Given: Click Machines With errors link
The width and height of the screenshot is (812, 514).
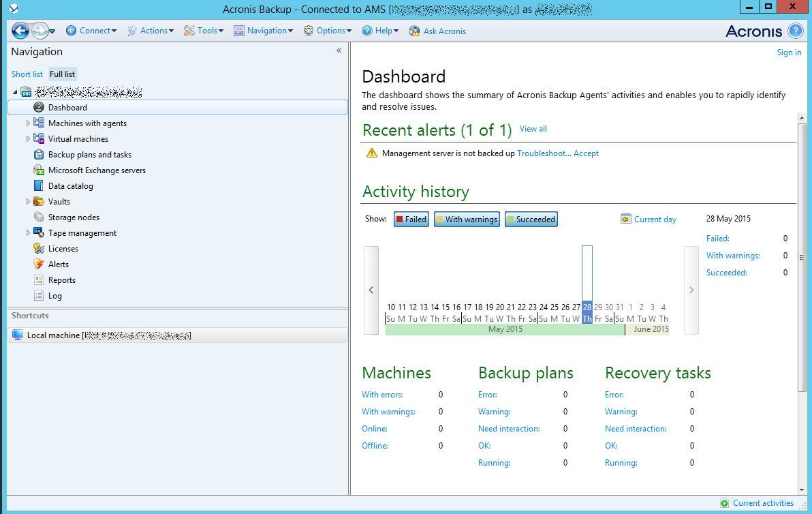Looking at the screenshot, I should click(382, 395).
